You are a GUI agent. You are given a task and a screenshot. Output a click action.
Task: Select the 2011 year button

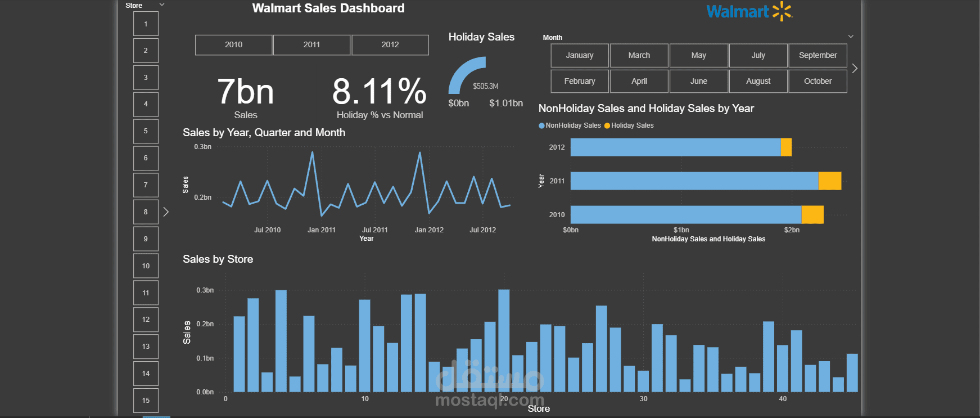[x=311, y=45]
